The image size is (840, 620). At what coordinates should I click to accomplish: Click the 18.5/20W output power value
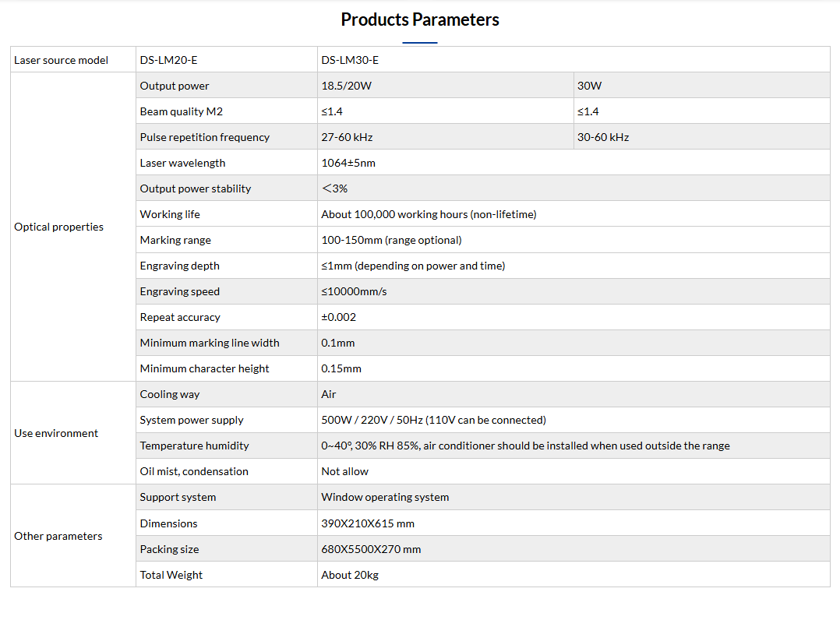pyautogui.click(x=347, y=86)
